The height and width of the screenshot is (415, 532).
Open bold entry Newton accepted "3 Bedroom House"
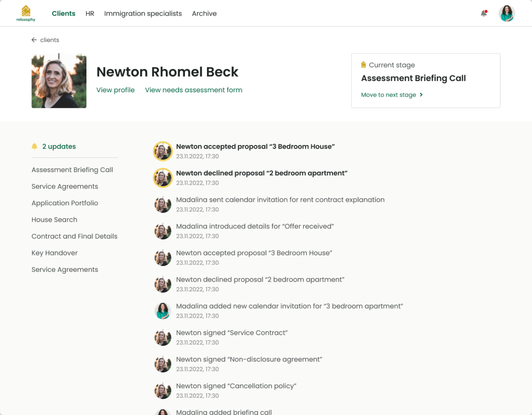(x=255, y=146)
